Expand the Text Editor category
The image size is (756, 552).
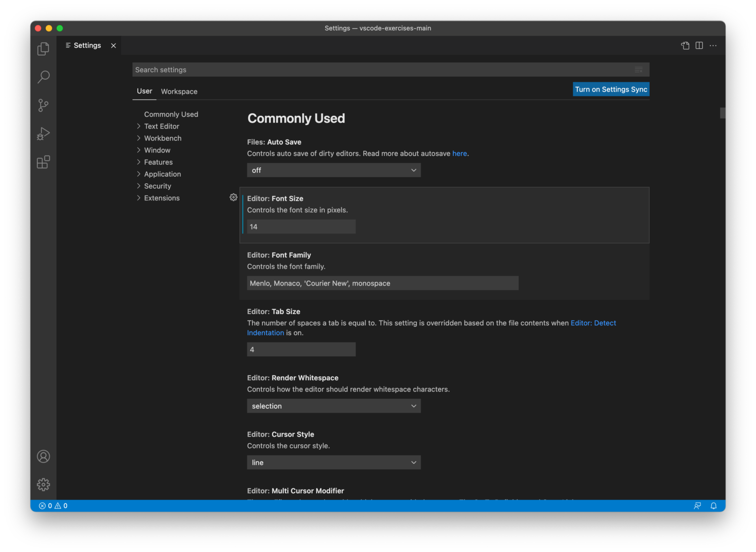pos(161,127)
